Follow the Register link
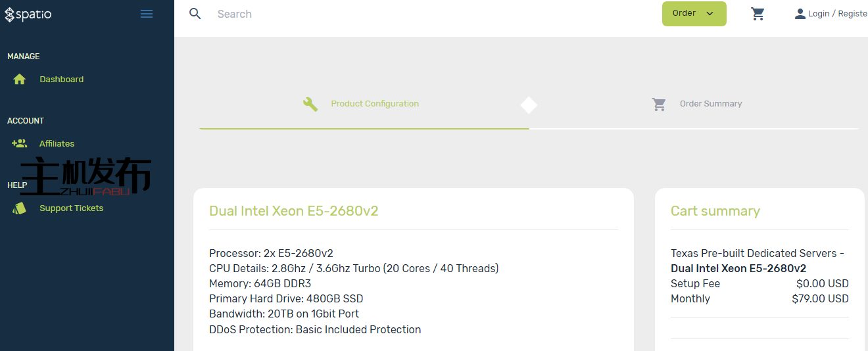Image resolution: width=868 pixels, height=351 pixels. 852,14
